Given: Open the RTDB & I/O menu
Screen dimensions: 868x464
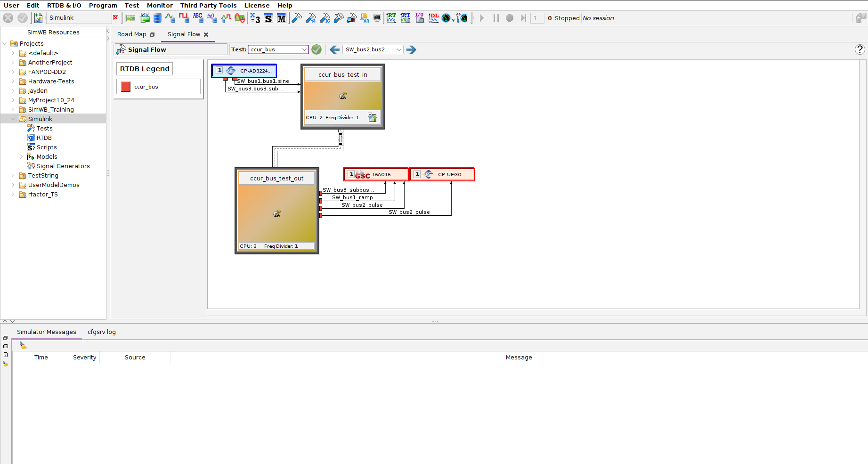Looking at the screenshot, I should pos(64,5).
